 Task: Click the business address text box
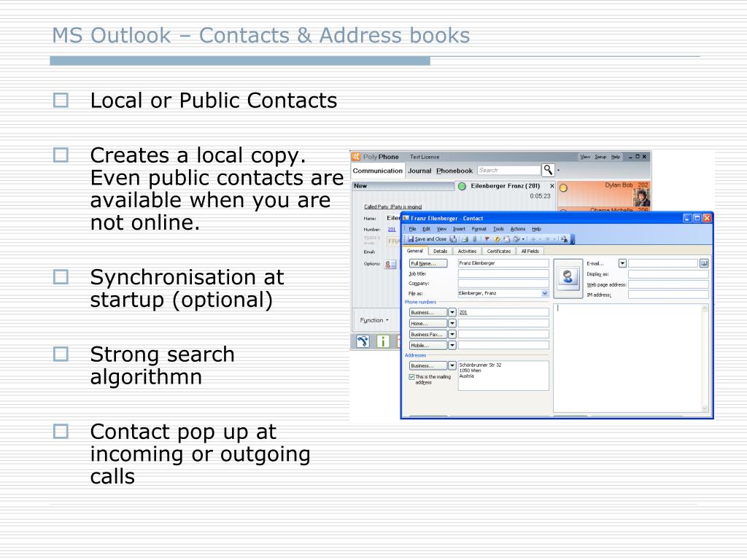pyautogui.click(x=503, y=376)
